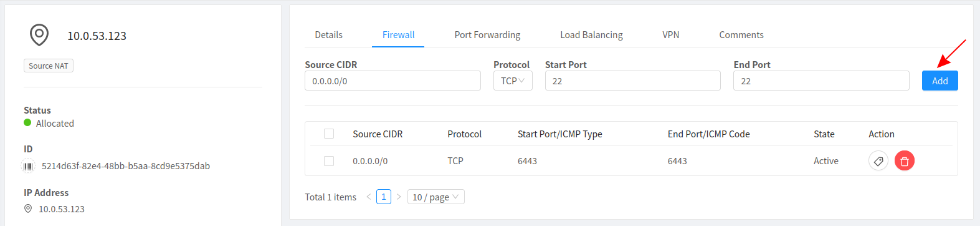The width and height of the screenshot is (980, 226).
Task: Expand the 10 / page size selector
Action: point(436,197)
